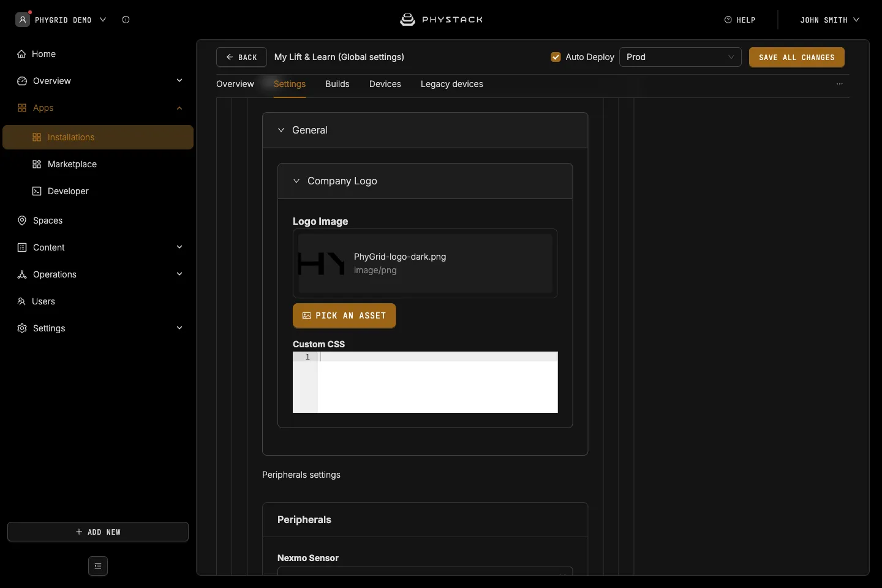Click the Overview gauge icon in sidebar
The height and width of the screenshot is (588, 882).
point(22,81)
